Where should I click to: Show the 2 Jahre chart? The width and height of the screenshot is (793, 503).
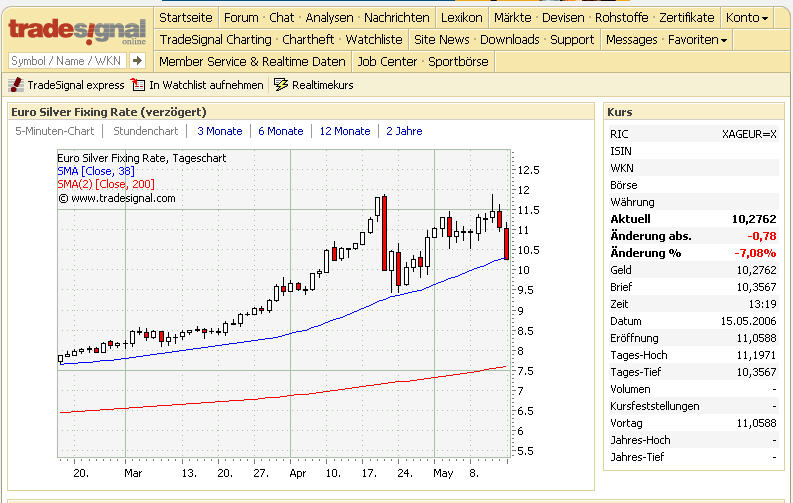tap(404, 131)
